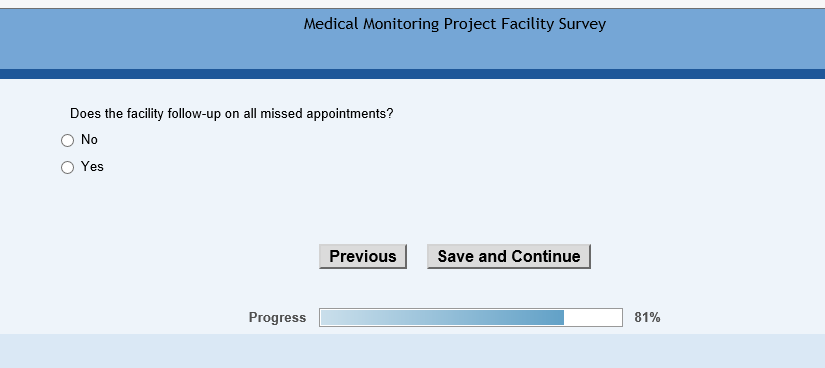Screen dimensions: 825x368
Task: Click the "Yes" answer label text
Action: pyautogui.click(x=92, y=167)
